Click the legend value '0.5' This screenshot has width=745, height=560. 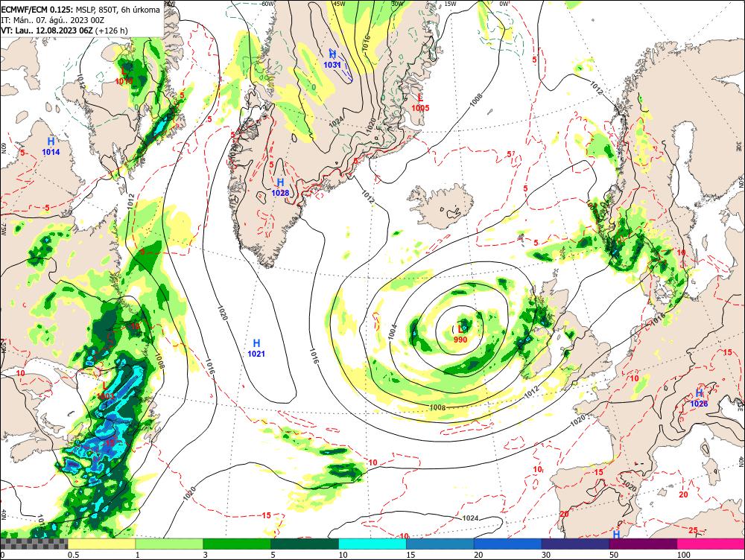click(73, 555)
